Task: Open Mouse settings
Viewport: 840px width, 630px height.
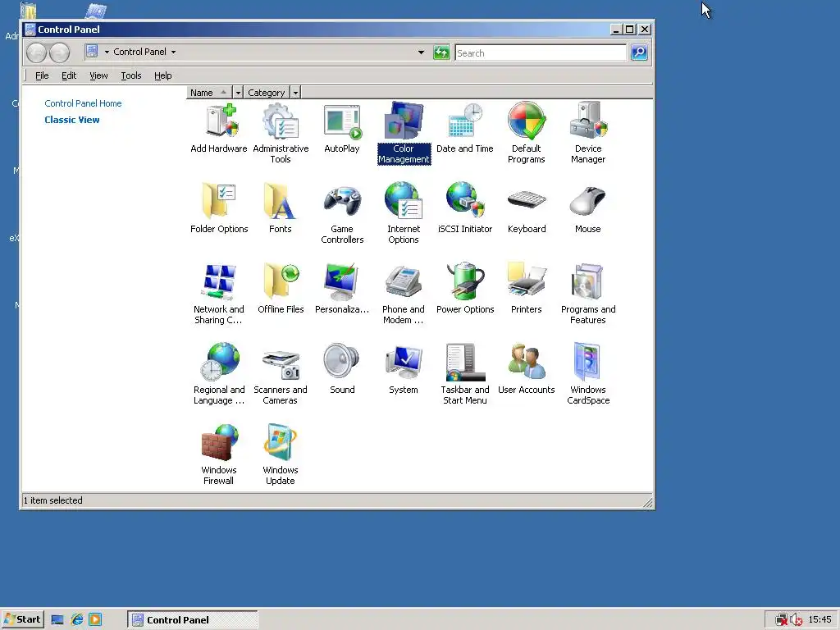Action: 587,209
